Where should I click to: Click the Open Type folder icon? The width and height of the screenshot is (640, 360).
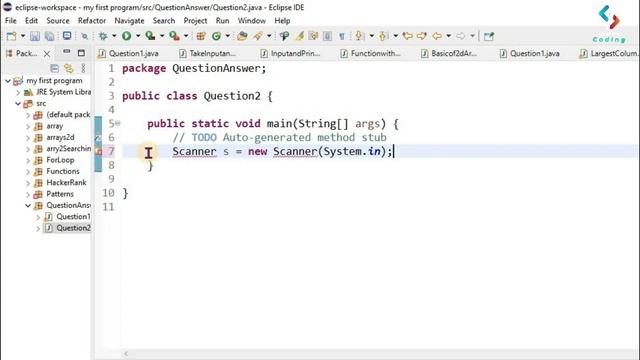pyautogui.click(x=242, y=36)
